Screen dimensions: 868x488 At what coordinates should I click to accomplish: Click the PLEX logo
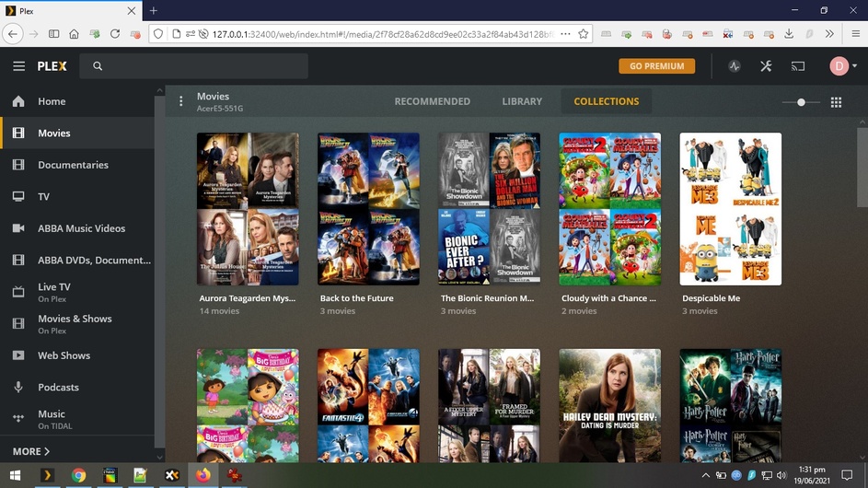click(x=52, y=66)
